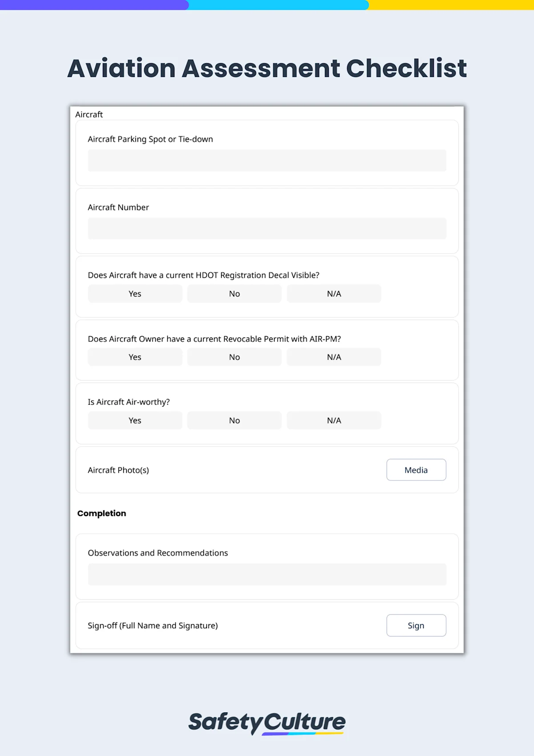Viewport: 534px width, 756px height.
Task: Select No for Revocable Permit question
Action: point(234,357)
